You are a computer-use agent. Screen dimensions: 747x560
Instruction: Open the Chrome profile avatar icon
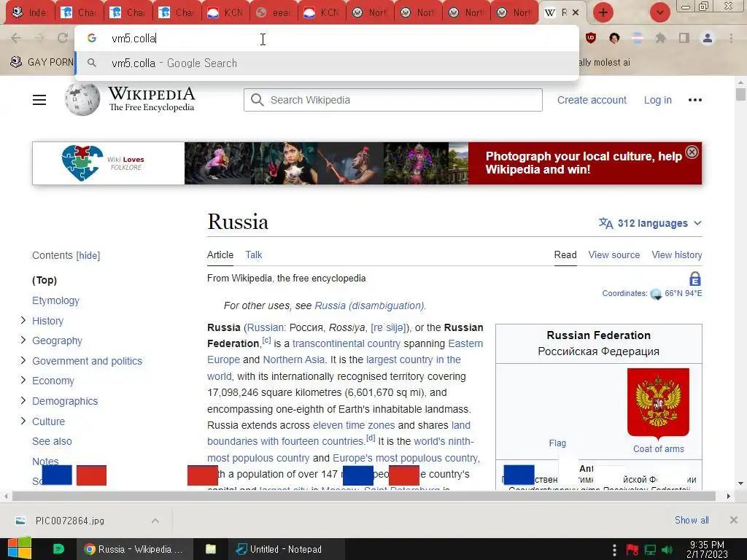tap(708, 38)
